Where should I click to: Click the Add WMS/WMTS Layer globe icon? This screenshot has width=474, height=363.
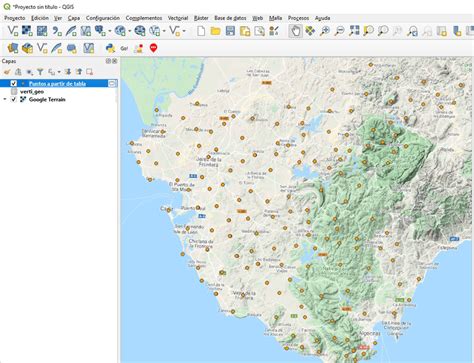pos(120,31)
